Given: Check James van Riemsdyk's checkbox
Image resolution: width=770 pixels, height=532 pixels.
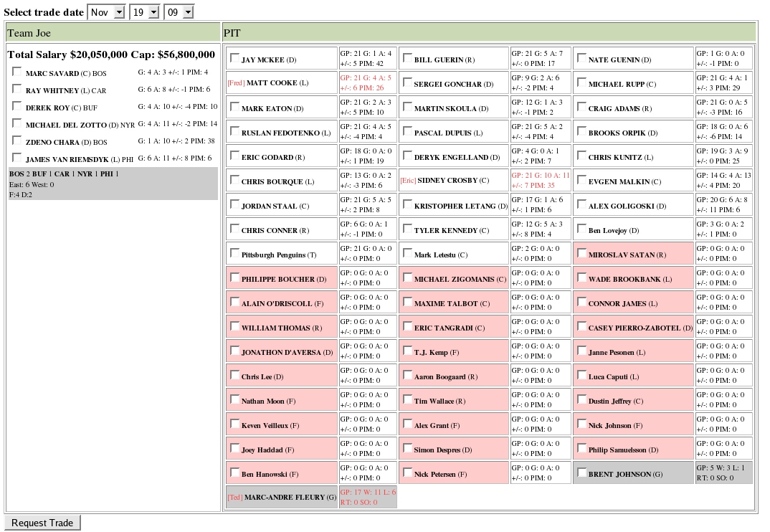Looking at the screenshot, I should 17,158.
